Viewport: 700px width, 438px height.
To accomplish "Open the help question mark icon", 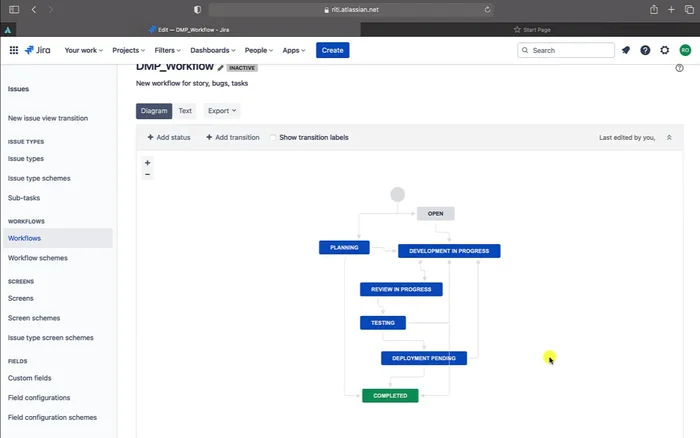I will pos(645,50).
